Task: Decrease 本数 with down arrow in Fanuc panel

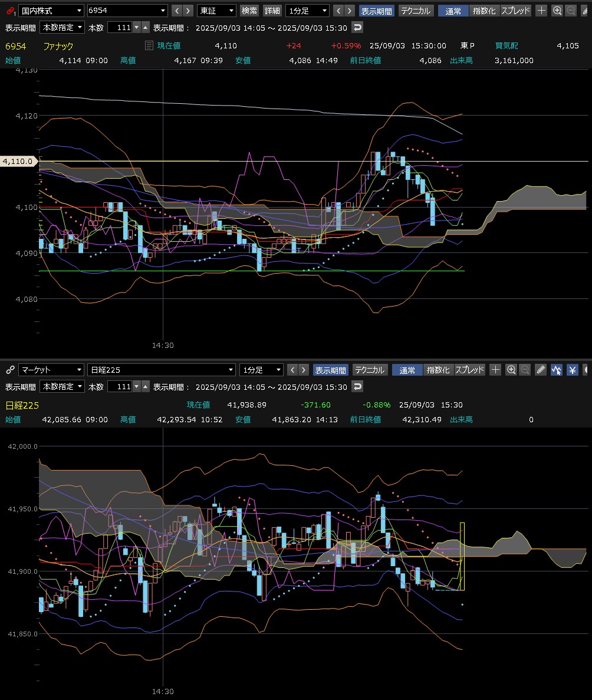Action: pos(137,27)
